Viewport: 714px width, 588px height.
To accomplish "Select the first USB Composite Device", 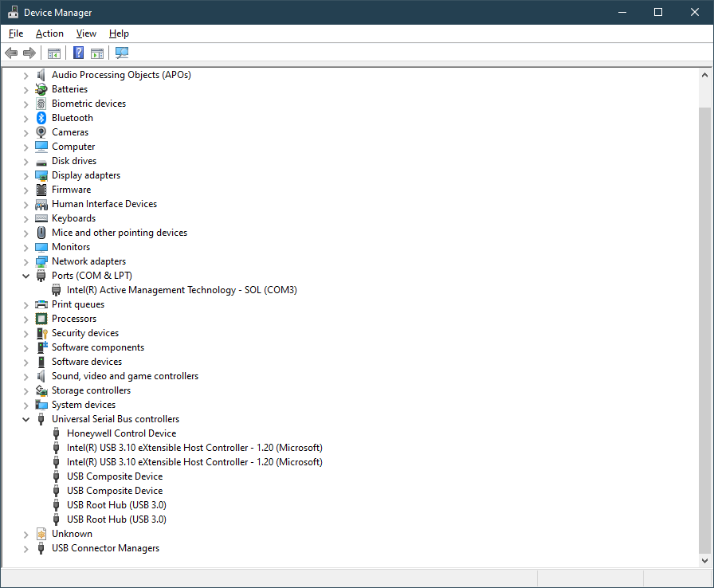I will tap(115, 476).
